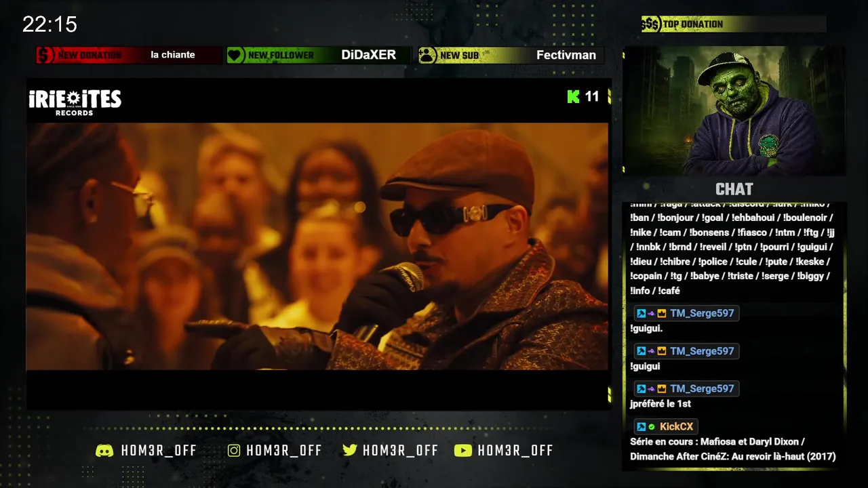Screen dimensions: 868x488
Task: Click the !nike command in chat
Action: coord(642,232)
